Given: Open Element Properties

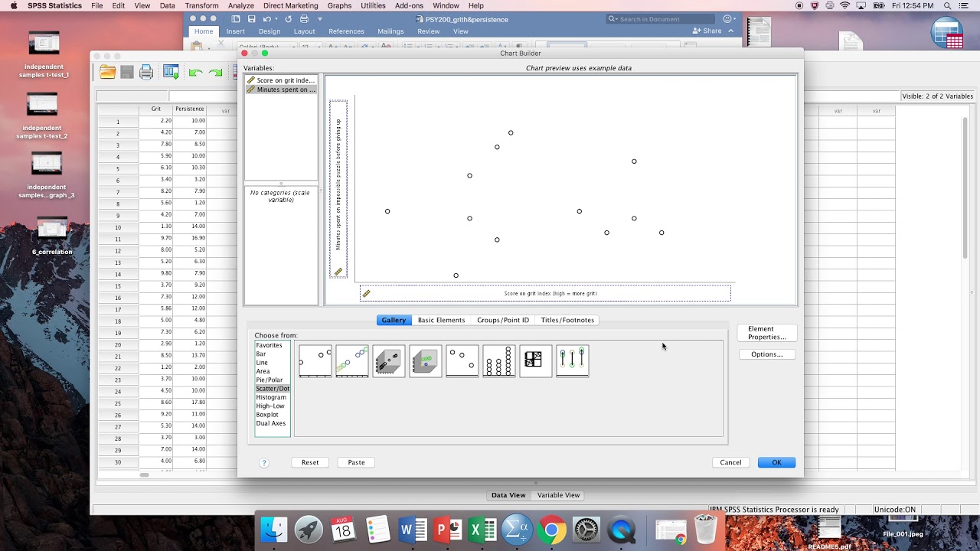Looking at the screenshot, I should [767, 333].
